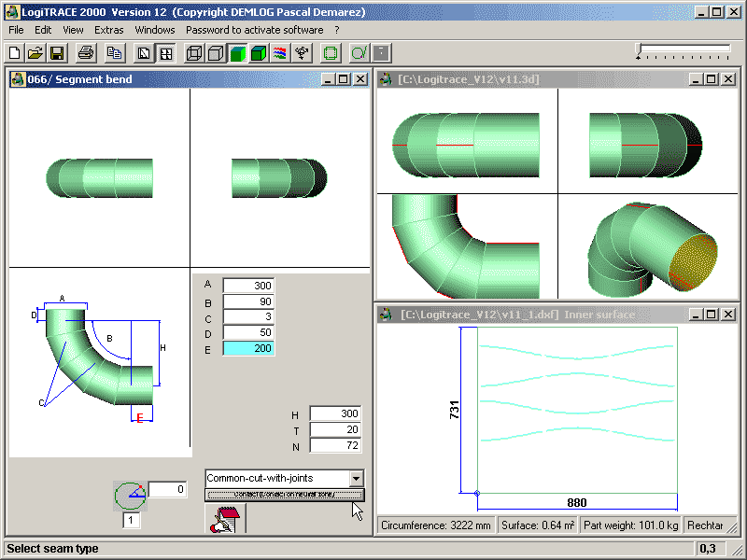Click the contact on neutral zone button

pos(285,495)
